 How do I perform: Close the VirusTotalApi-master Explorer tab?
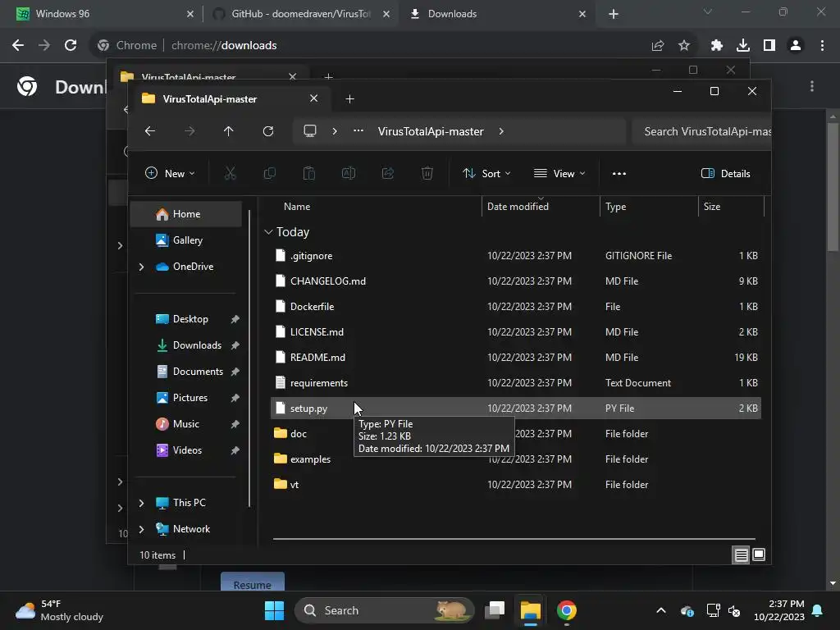tap(314, 98)
